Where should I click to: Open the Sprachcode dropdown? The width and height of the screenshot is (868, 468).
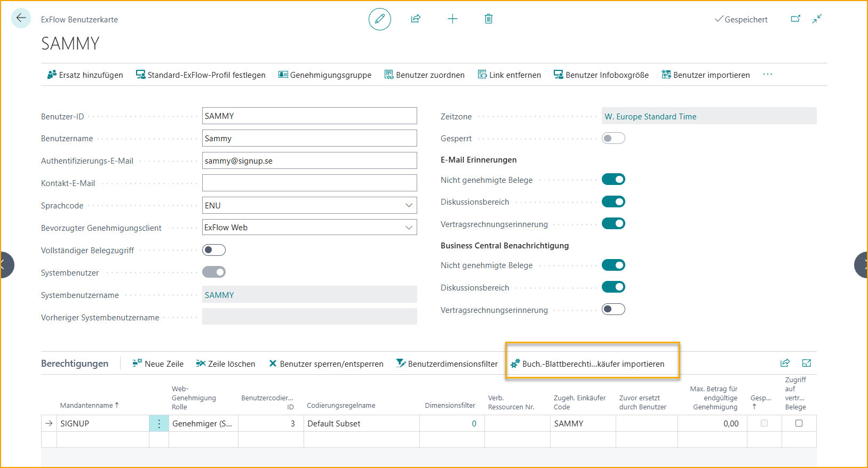409,205
